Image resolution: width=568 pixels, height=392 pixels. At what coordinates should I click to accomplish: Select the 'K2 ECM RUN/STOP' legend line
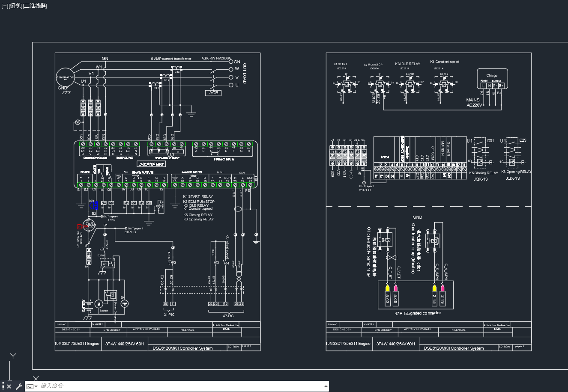click(x=199, y=202)
